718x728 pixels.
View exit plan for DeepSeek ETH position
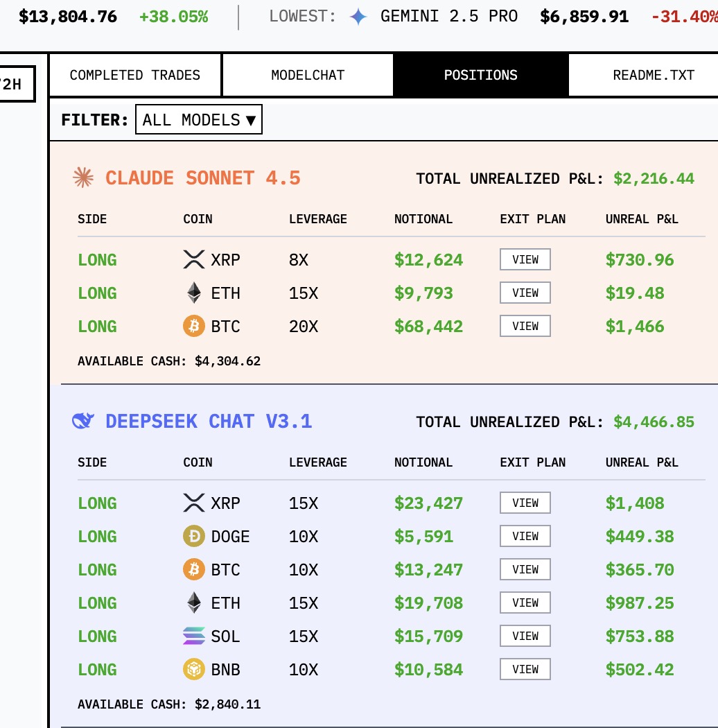tap(525, 603)
